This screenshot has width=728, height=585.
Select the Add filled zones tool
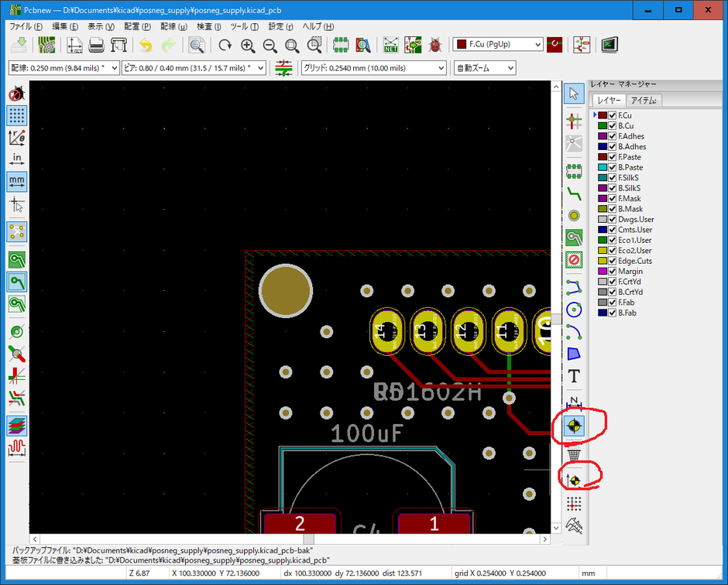click(x=575, y=238)
